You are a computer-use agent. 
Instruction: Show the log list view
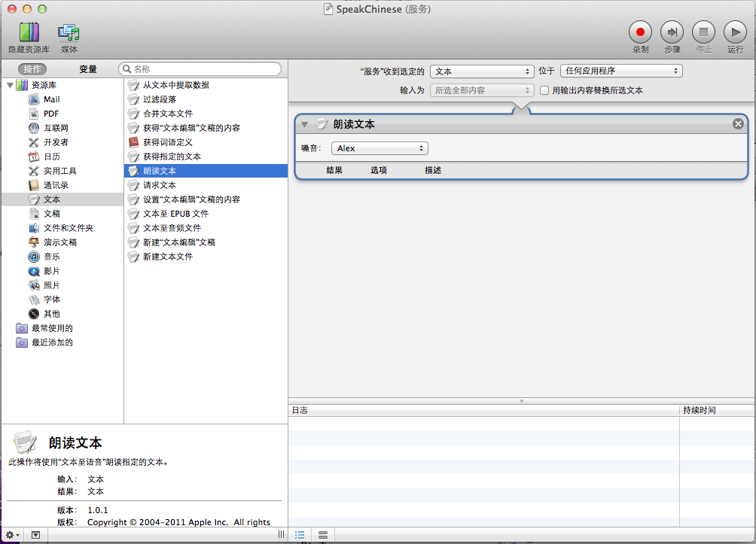tap(300, 535)
